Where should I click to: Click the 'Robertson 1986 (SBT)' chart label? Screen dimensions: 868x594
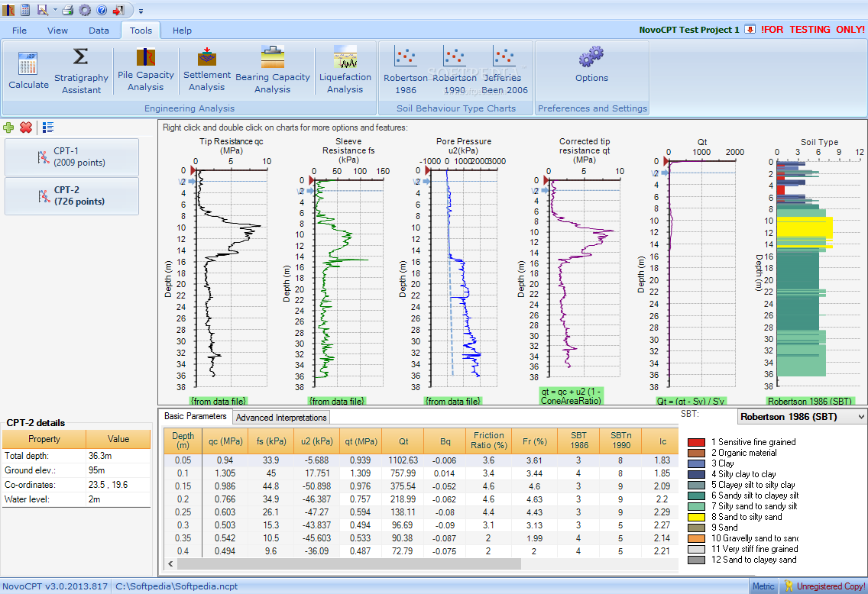click(x=810, y=401)
